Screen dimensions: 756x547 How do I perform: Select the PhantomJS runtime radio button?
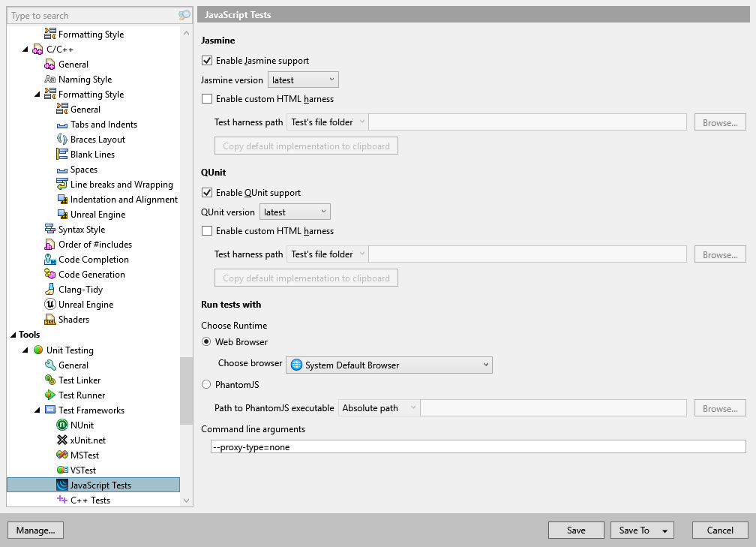pos(206,384)
